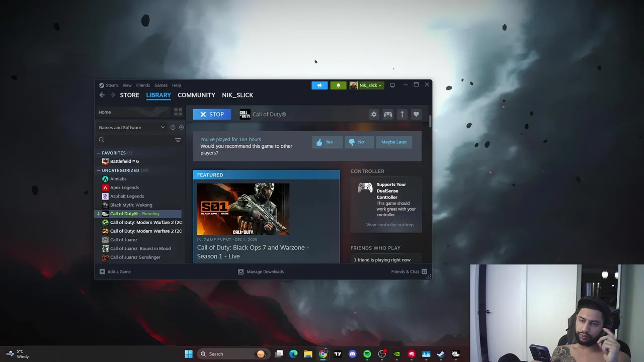Image resolution: width=644 pixels, height=362 pixels.
Task: Open File Explorer from taskbar
Action: [308, 354]
